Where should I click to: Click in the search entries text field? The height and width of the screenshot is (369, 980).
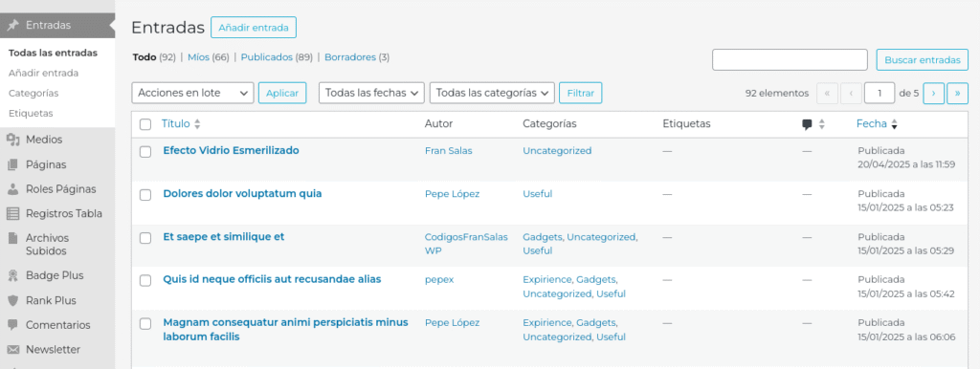(790, 60)
